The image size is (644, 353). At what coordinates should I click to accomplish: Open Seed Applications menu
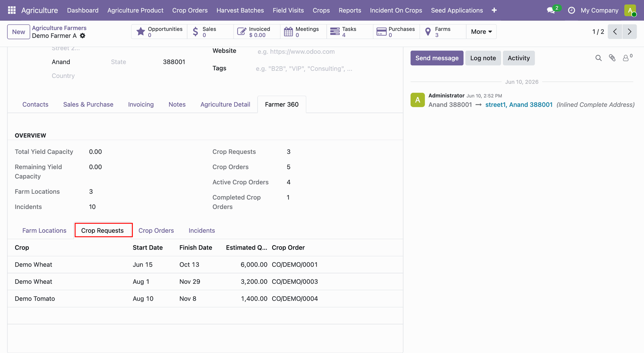pos(457,10)
